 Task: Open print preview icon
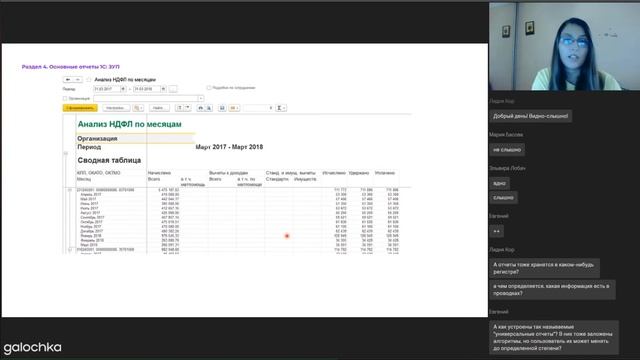click(x=209, y=108)
